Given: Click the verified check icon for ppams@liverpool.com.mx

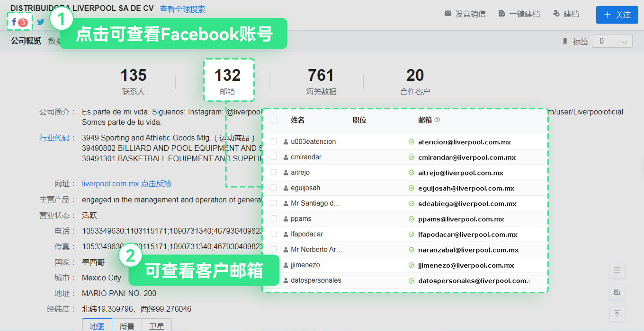Looking at the screenshot, I should [411, 219].
